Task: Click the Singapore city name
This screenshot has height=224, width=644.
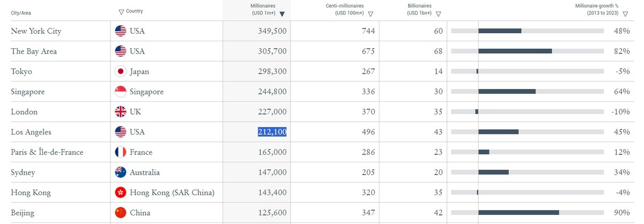Action: (x=28, y=92)
